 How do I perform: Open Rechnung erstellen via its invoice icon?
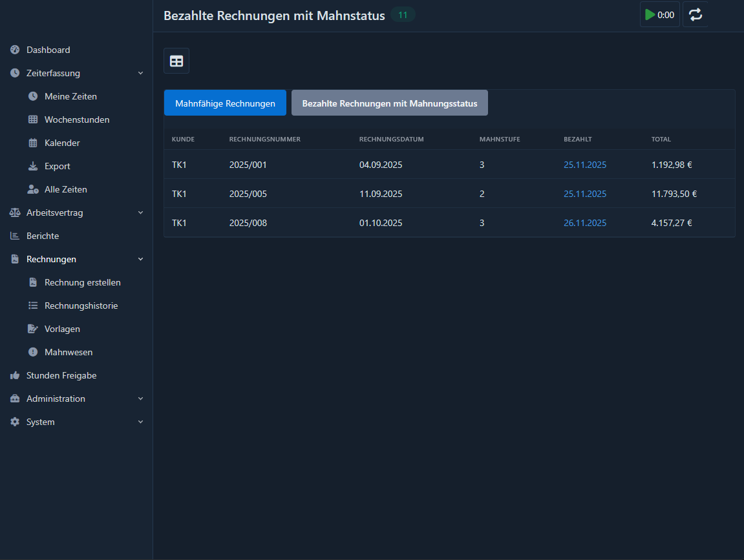[32, 282]
